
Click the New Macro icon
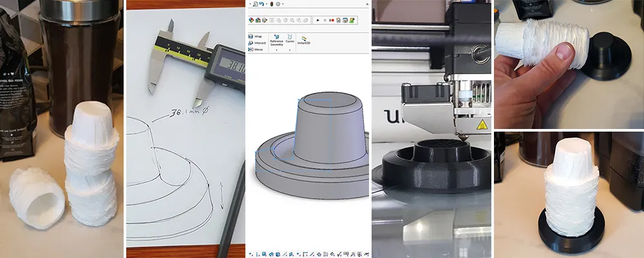[x=338, y=20]
